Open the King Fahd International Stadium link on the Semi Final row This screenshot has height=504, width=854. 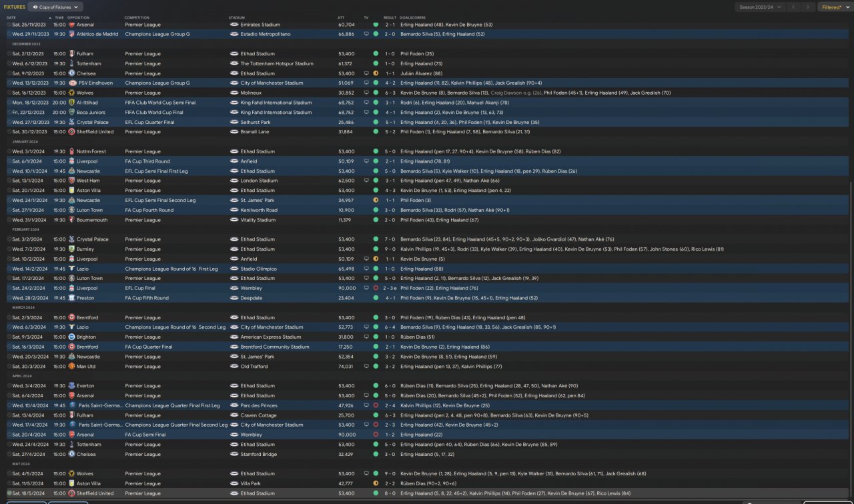tap(276, 103)
